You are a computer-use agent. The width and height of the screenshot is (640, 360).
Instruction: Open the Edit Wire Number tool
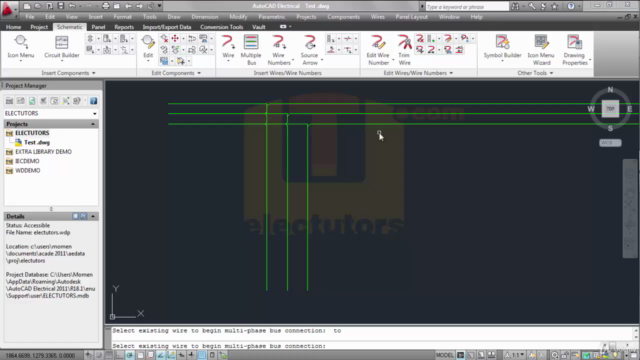(x=378, y=50)
